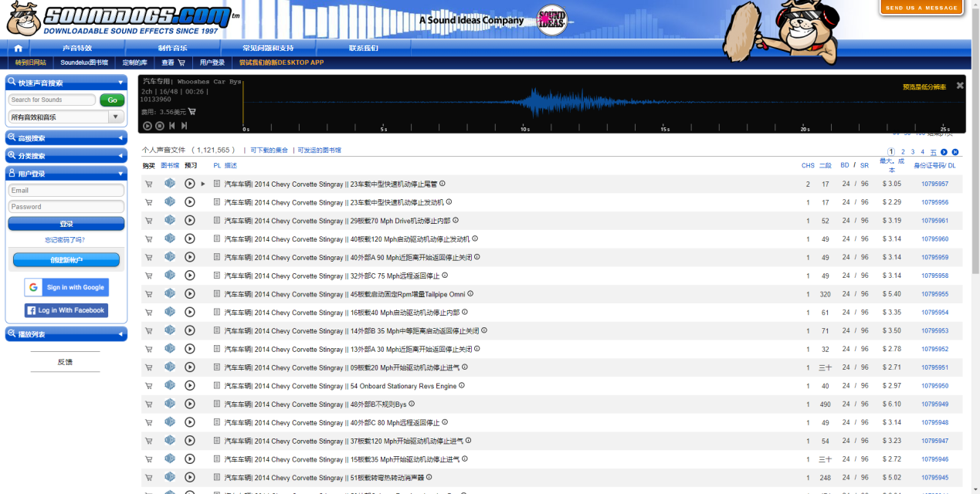
Task: Skip to next sound in player
Action: pyautogui.click(x=184, y=126)
